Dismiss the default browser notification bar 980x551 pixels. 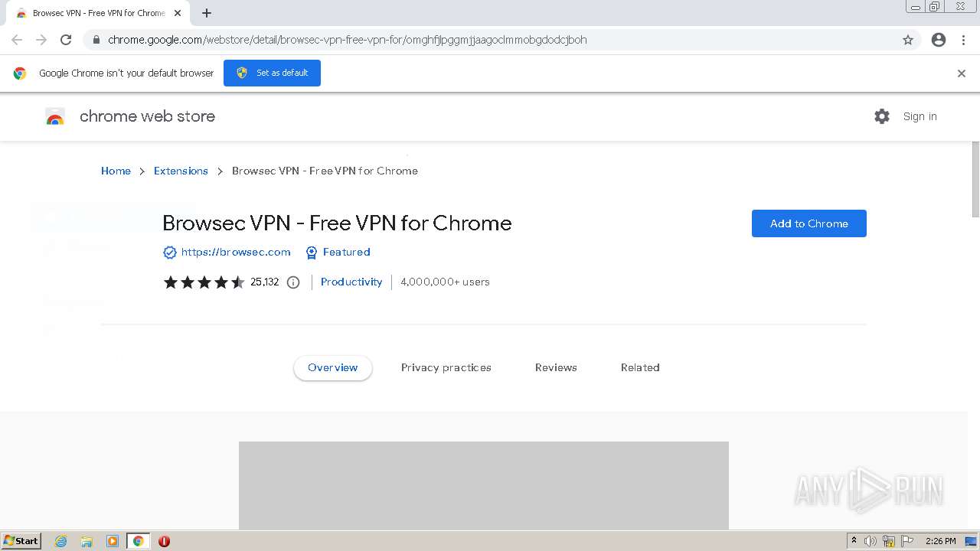pos(961,73)
